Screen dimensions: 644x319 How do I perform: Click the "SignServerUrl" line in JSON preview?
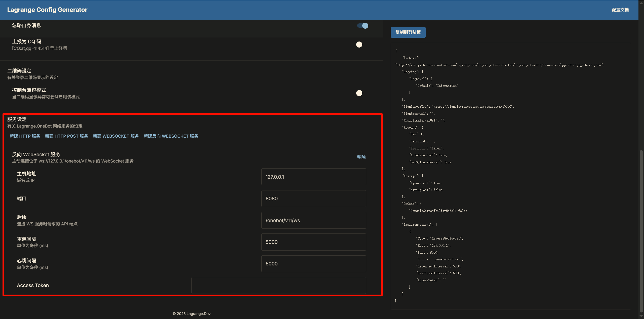458,107
